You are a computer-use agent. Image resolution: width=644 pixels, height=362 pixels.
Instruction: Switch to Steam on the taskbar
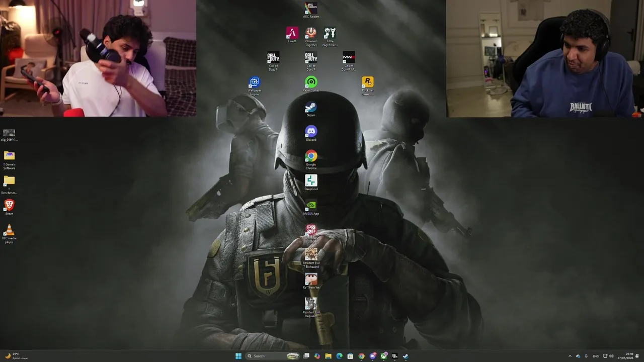pyautogui.click(x=406, y=356)
